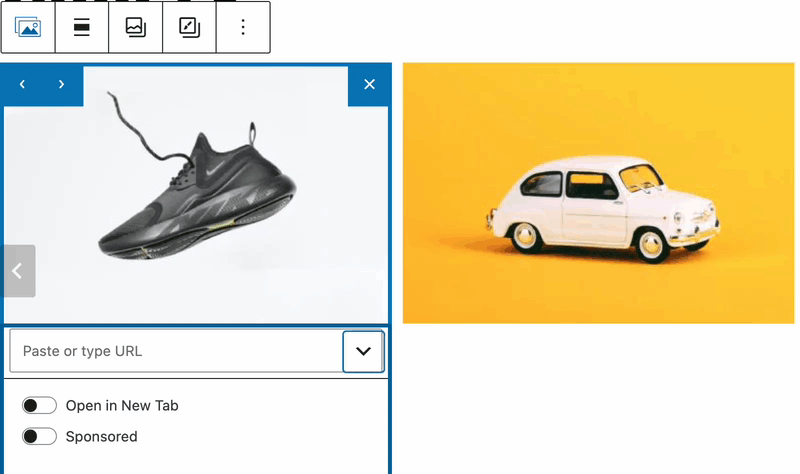Turn on the Sponsored toggle
Viewport: 800px width, 474px height.
point(40,437)
